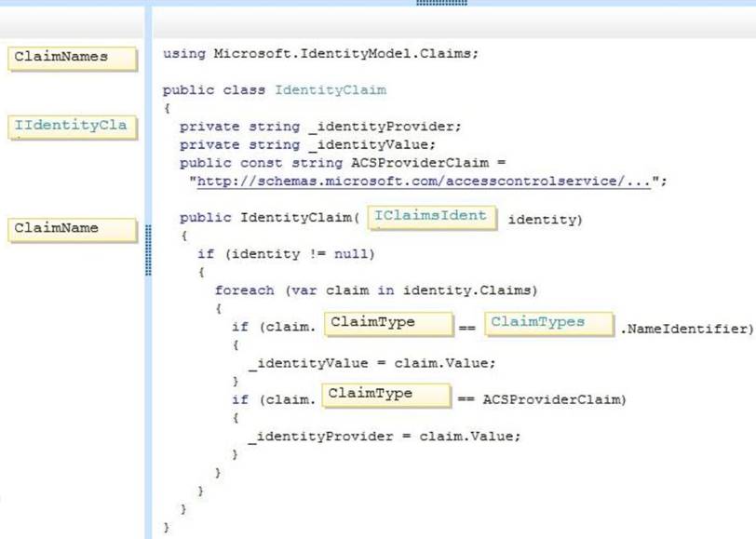Click the using Microsoft.IdentityModel.Claims line
This screenshot has width=756, height=539.
(320, 54)
